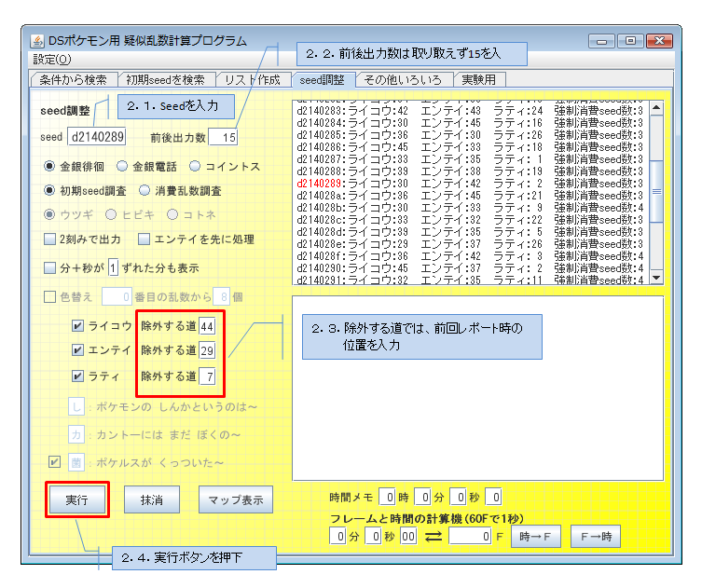This screenshot has width=702, height=588.
Task: Click the calculator frame F input field
Action: (470, 536)
